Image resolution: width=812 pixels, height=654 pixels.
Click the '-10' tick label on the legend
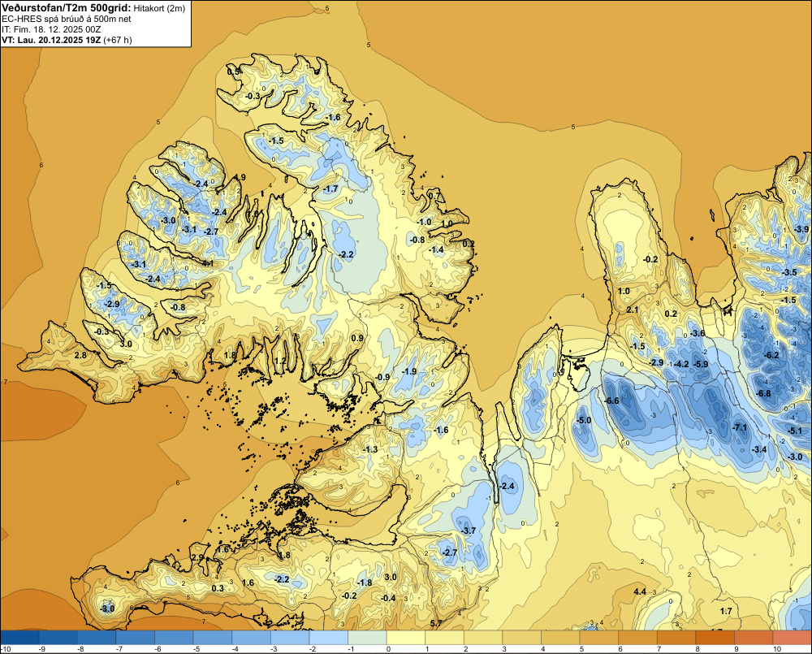pos(6,649)
